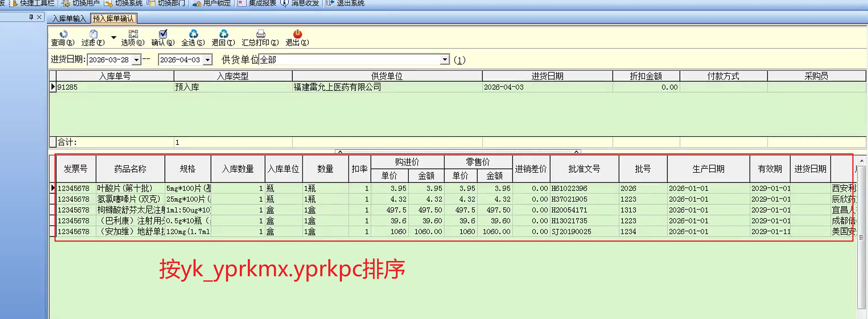Click approval number SJ20190025

[571, 232]
